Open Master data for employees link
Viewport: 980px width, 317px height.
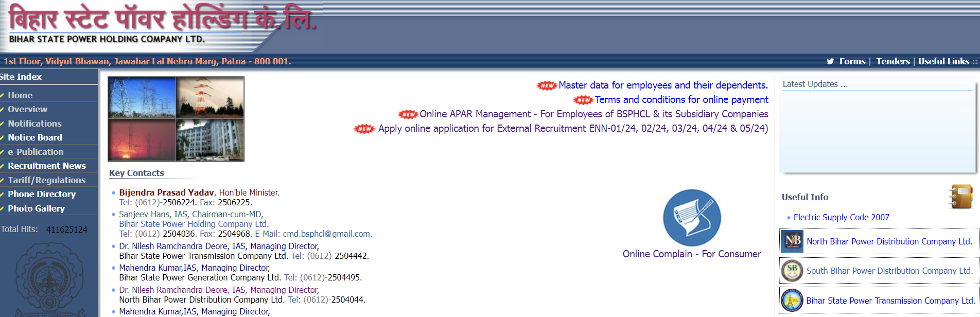tap(663, 85)
